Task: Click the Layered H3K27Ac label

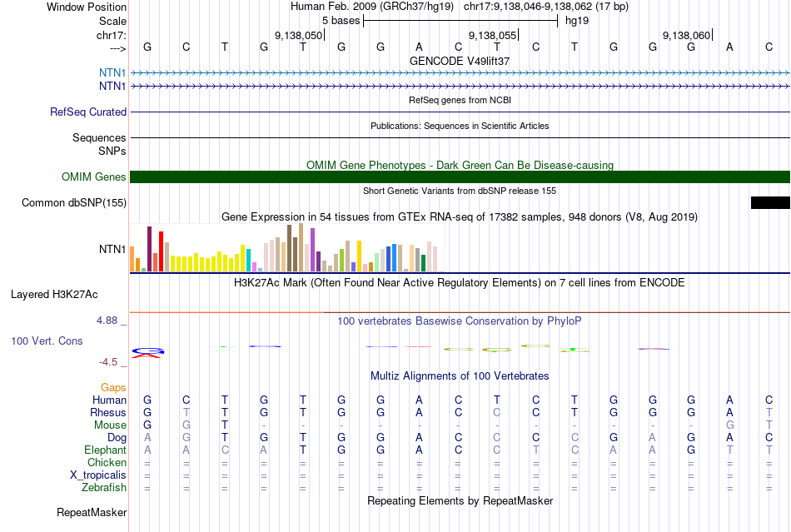Action: pos(54,295)
